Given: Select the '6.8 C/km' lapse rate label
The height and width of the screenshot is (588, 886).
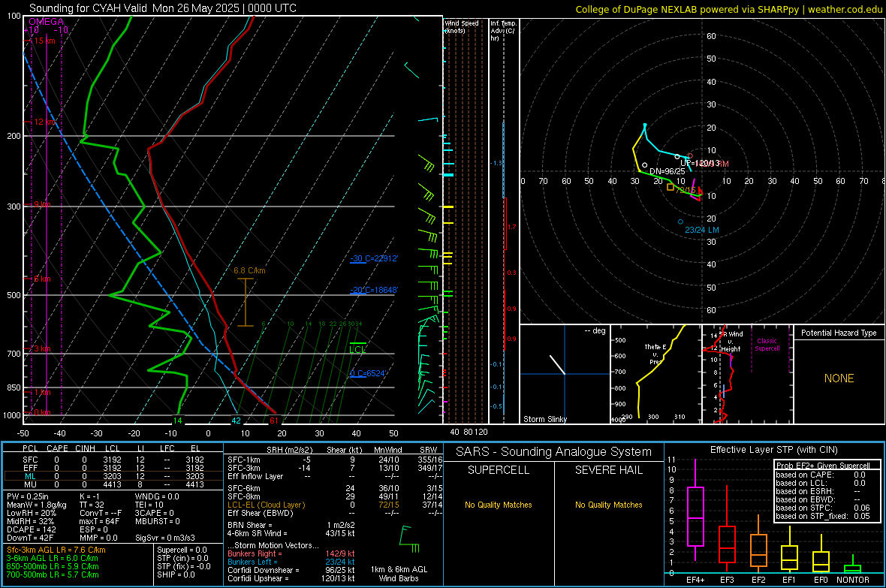Looking at the screenshot, I should coord(249,270).
